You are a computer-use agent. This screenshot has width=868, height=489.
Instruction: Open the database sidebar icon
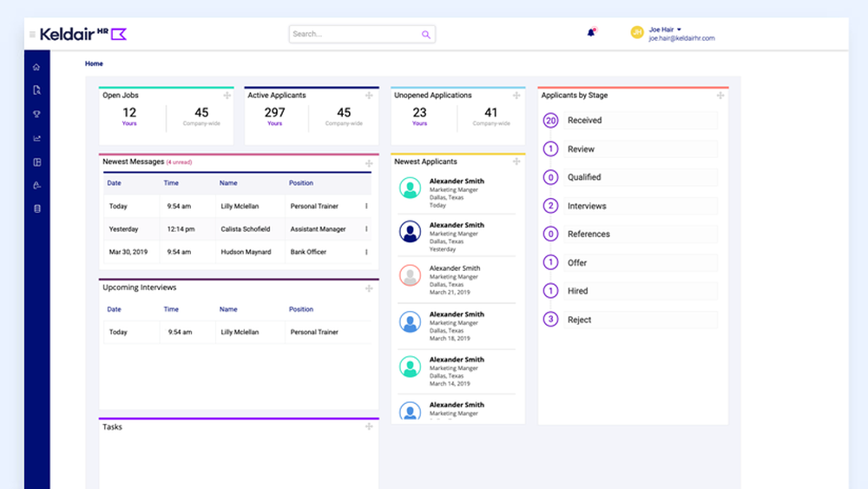click(36, 208)
